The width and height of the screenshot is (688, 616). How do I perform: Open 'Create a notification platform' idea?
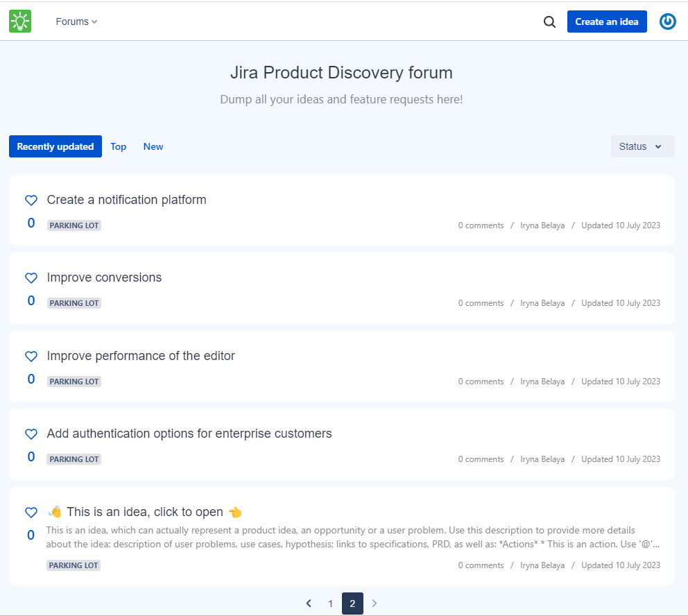(x=126, y=200)
